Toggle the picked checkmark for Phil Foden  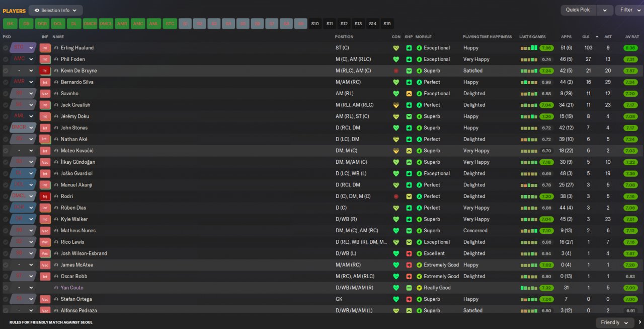[x=6, y=59]
